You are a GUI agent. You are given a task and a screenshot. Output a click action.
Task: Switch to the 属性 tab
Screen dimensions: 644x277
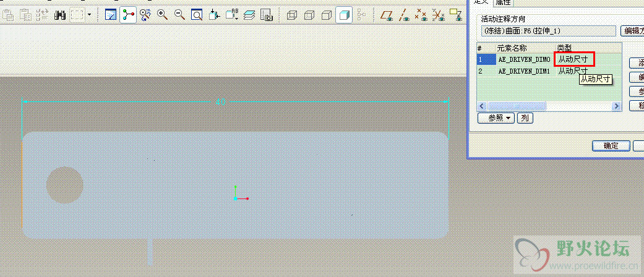pos(504,2)
